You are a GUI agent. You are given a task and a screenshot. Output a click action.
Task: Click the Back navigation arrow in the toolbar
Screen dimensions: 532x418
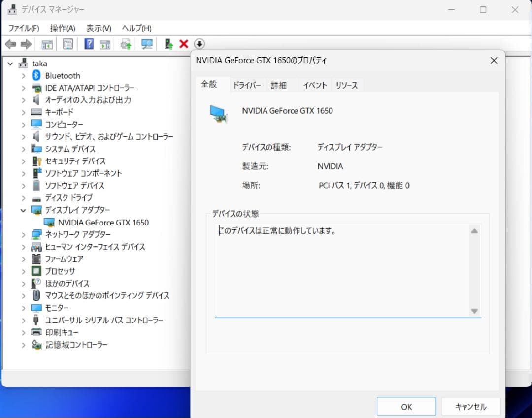(x=11, y=44)
